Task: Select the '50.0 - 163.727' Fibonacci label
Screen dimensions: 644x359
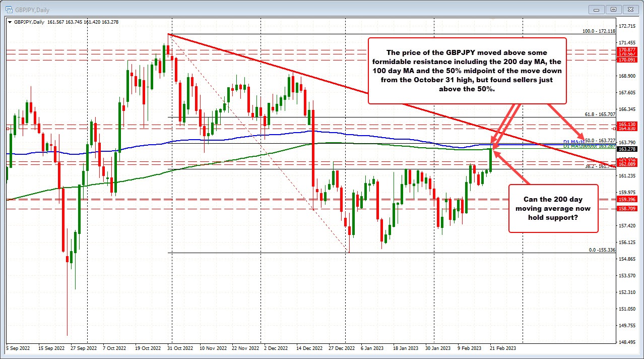Action: pyautogui.click(x=600, y=141)
